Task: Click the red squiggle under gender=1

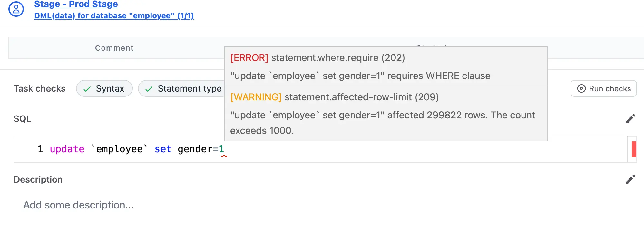Action: (x=224, y=156)
